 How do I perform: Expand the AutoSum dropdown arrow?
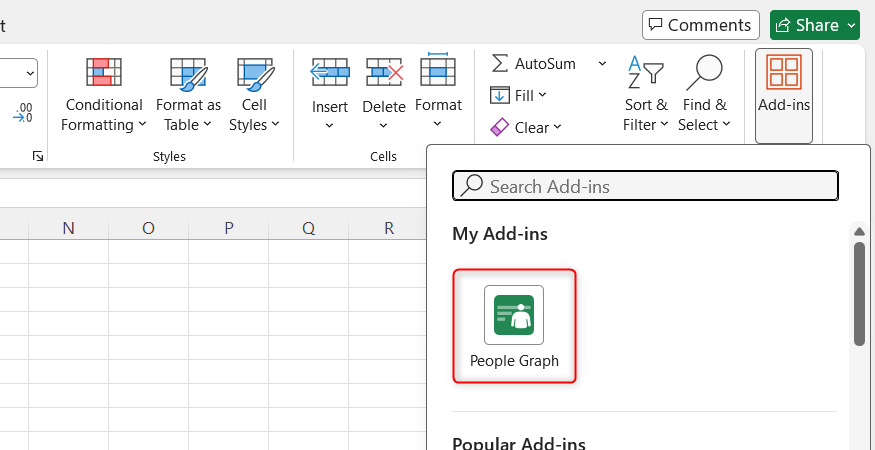click(x=602, y=64)
